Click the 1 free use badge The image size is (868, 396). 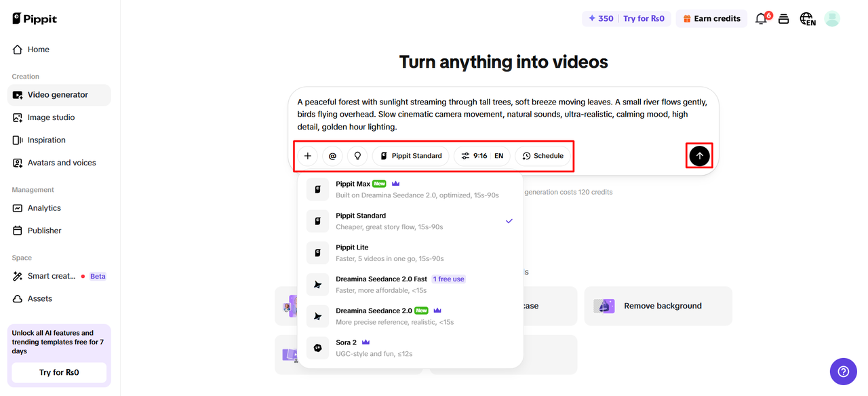pyautogui.click(x=449, y=279)
